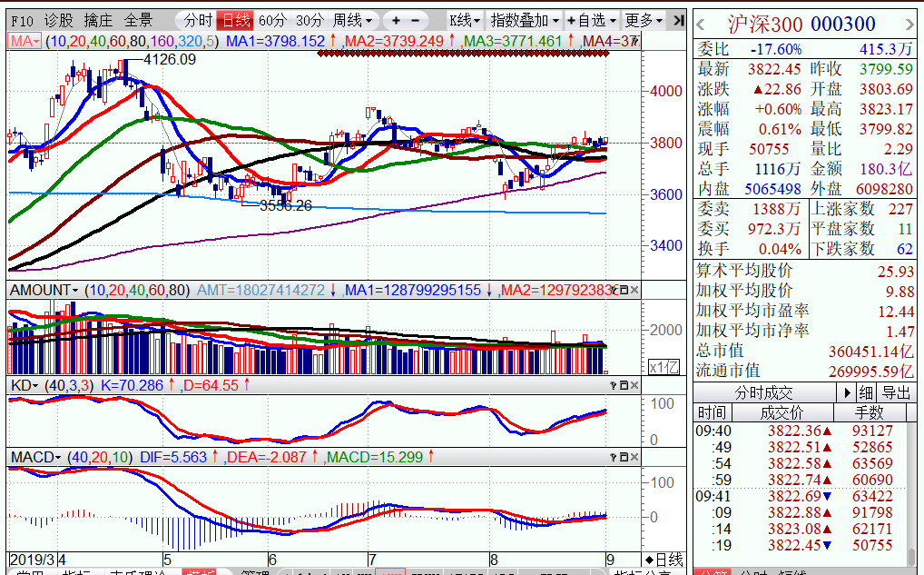Click the x1亿 unit label on volume axis
Image resolution: width=924 pixels, height=575 pixels.
(x=664, y=367)
